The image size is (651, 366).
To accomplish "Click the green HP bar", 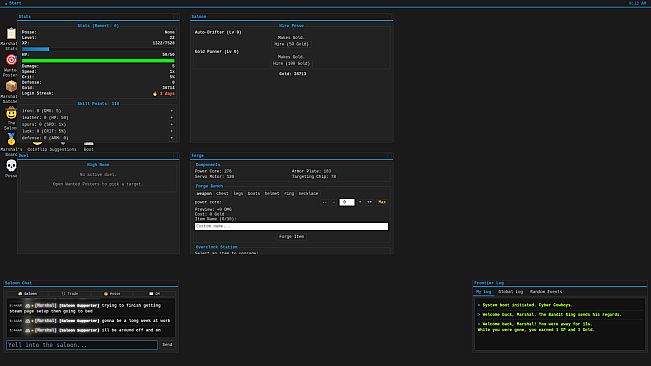I will pyautogui.click(x=98, y=61).
